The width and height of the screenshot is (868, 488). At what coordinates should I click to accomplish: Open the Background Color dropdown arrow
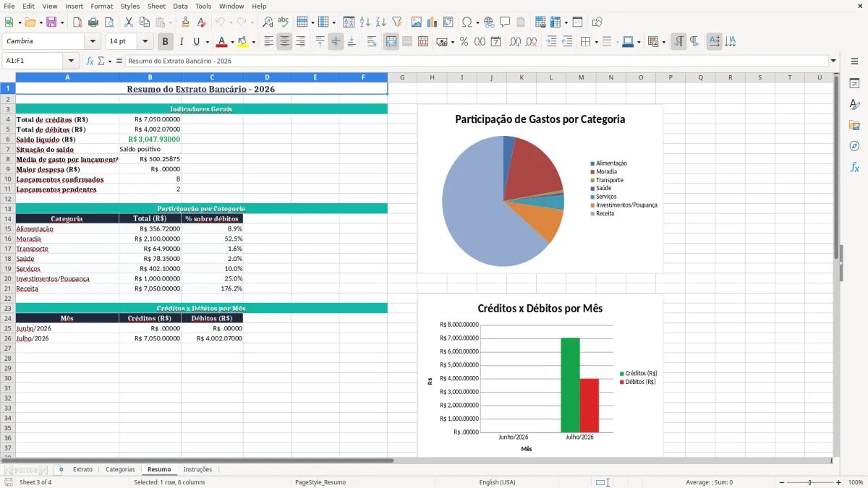tap(253, 42)
